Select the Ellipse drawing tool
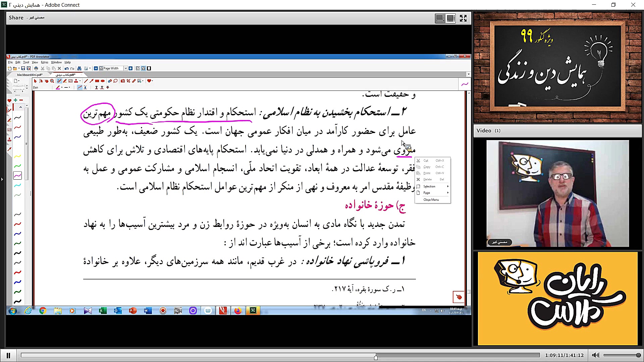The width and height of the screenshot is (644, 362). 103,81
